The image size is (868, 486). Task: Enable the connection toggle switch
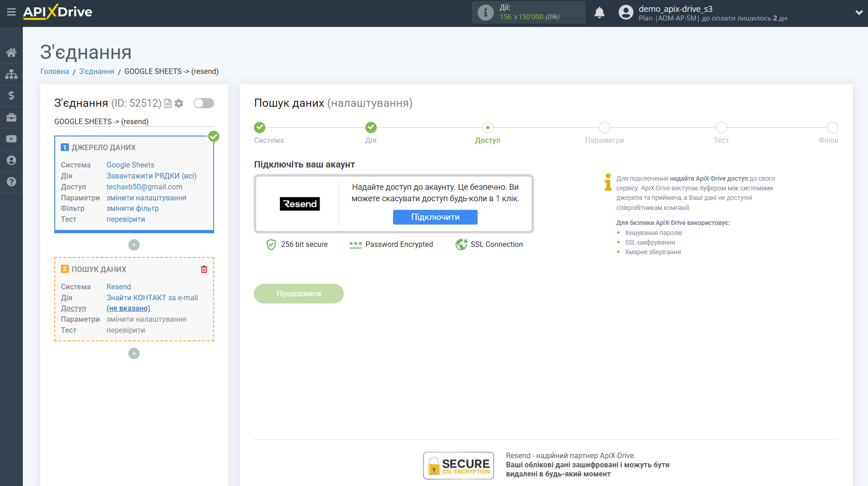click(x=203, y=103)
